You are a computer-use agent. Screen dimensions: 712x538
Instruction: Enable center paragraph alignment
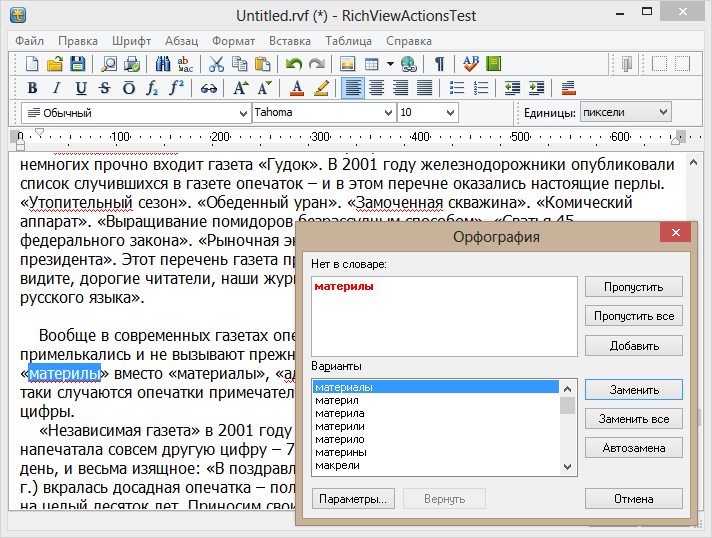pyautogui.click(x=376, y=88)
